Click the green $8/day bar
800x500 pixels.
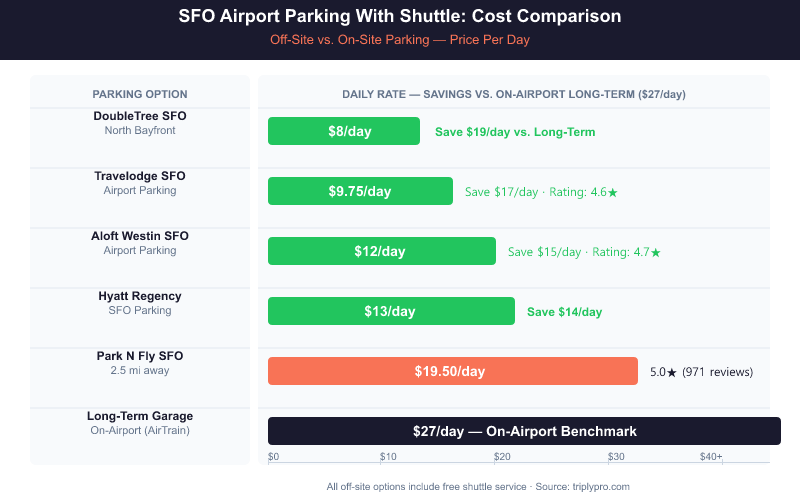(x=343, y=131)
